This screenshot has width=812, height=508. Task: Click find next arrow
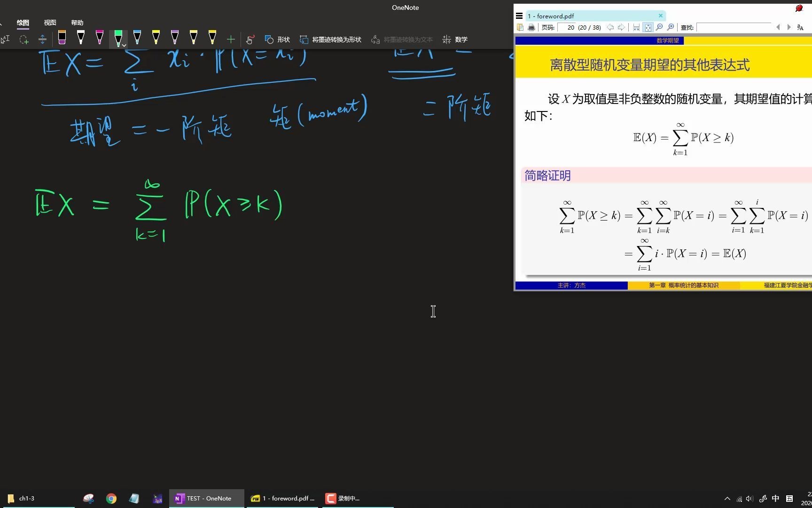[789, 27]
